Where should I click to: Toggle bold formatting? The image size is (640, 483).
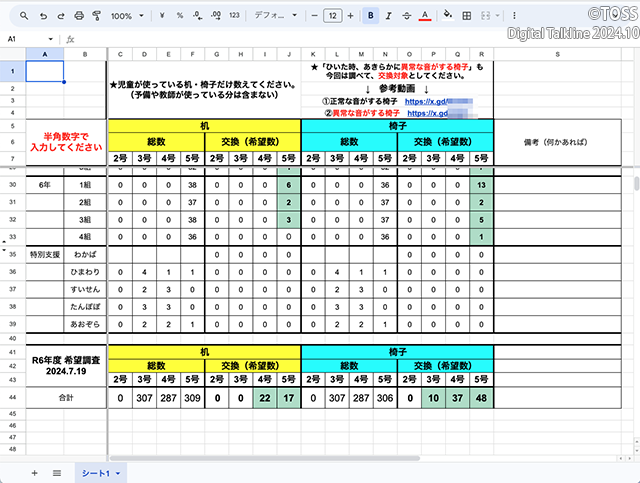371,16
